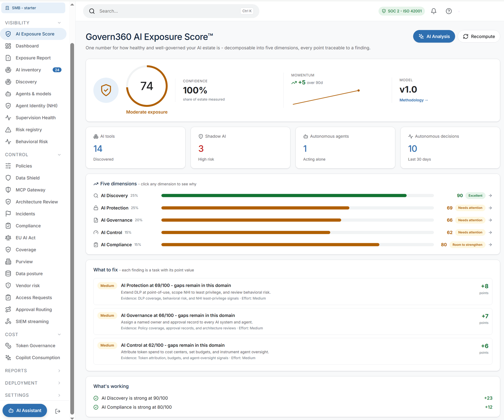Click the Policies sliders icon
The image size is (504, 420).
click(8, 166)
